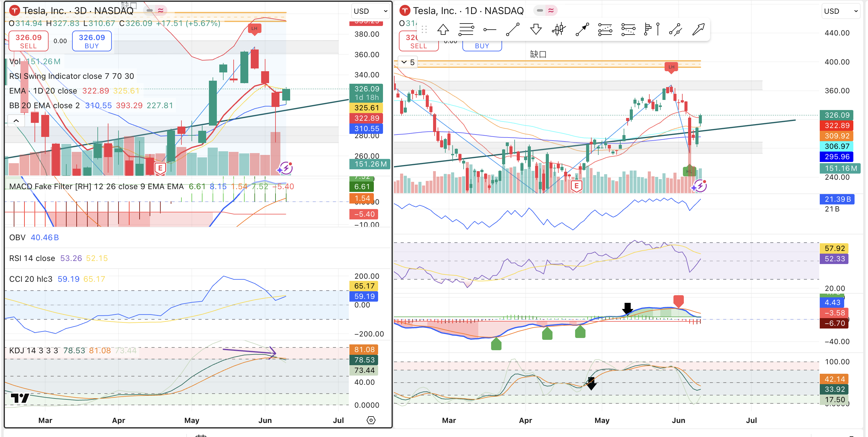Open USD currency dropdown on 1D chart

pos(841,11)
